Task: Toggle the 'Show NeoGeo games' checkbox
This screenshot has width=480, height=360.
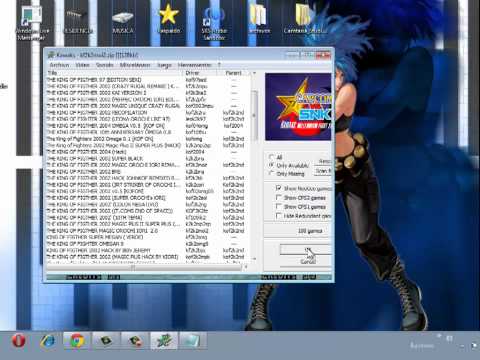Action: click(x=279, y=188)
